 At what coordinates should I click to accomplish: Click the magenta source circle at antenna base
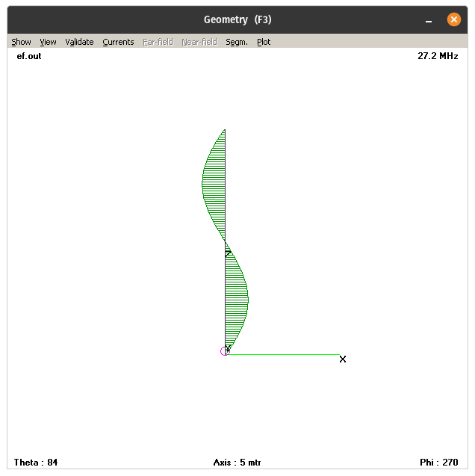coord(225,350)
